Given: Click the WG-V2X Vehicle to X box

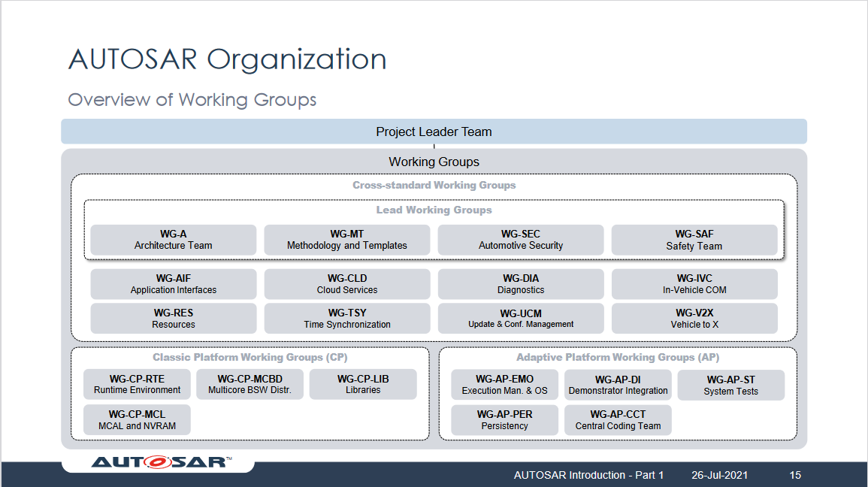Looking at the screenshot, I should (x=694, y=318).
